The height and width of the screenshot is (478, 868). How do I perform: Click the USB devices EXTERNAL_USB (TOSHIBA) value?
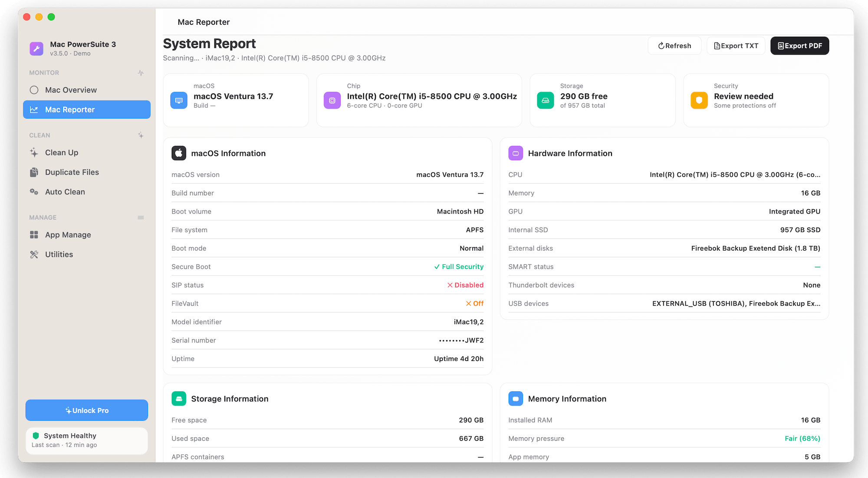coord(736,303)
